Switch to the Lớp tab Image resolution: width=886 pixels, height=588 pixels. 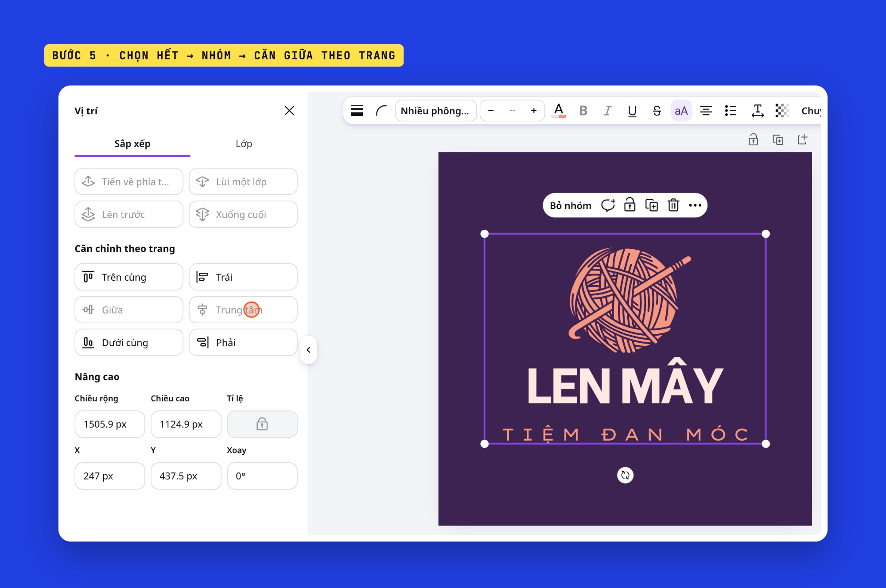tap(244, 143)
